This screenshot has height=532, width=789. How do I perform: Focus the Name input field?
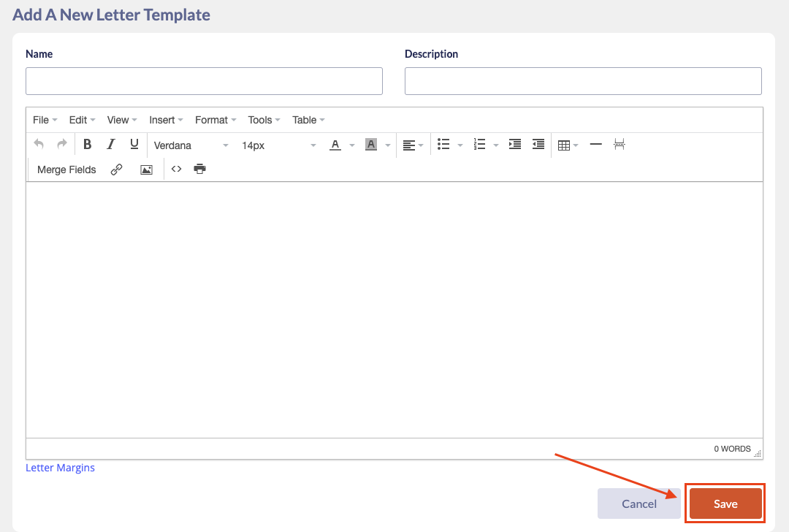click(x=204, y=81)
